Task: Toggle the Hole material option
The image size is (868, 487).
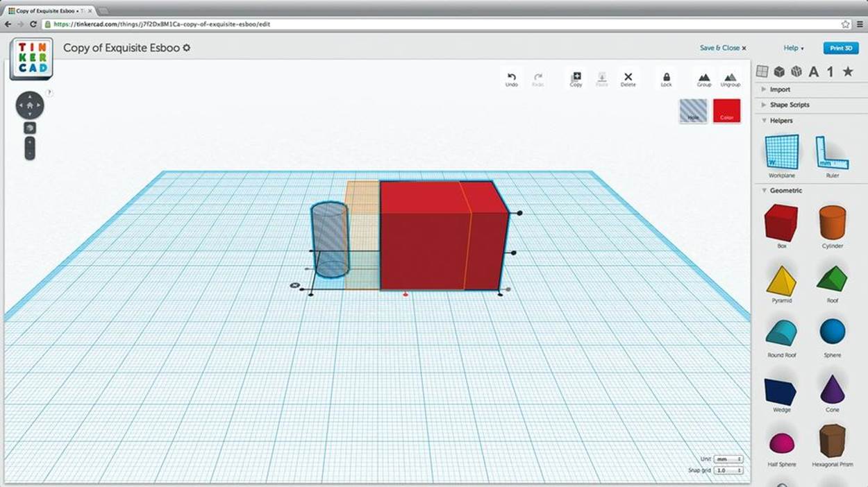Action: pyautogui.click(x=693, y=111)
